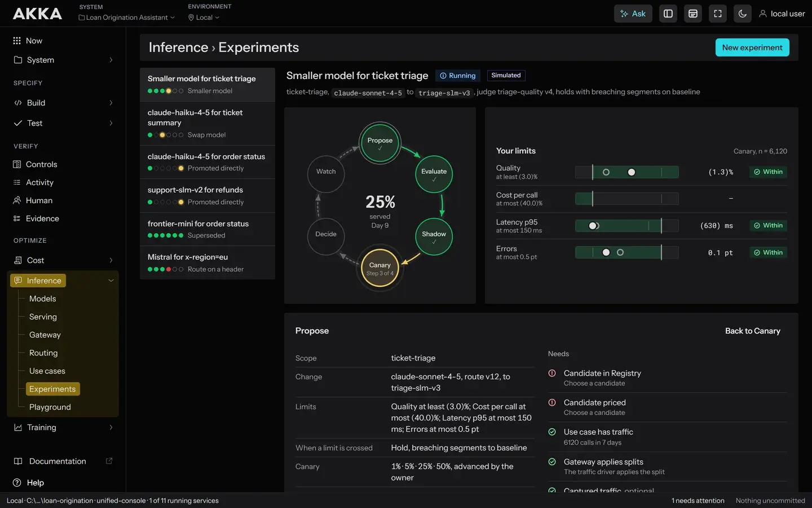Select Models under Inference

pos(43,299)
